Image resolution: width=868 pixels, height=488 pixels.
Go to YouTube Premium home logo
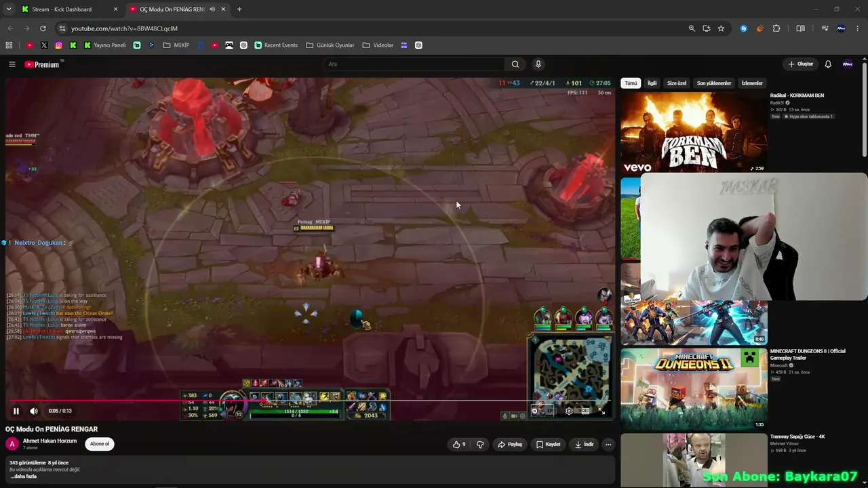pyautogui.click(x=42, y=64)
